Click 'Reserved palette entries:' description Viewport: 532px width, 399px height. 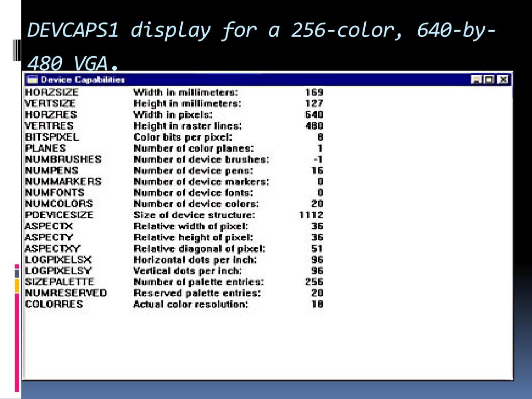coord(197,293)
